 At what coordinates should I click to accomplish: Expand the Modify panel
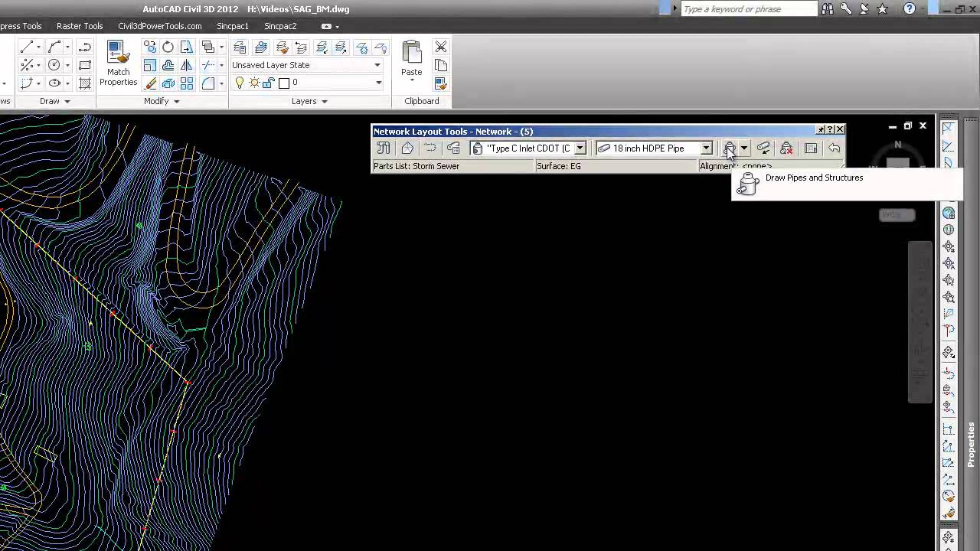pyautogui.click(x=162, y=101)
